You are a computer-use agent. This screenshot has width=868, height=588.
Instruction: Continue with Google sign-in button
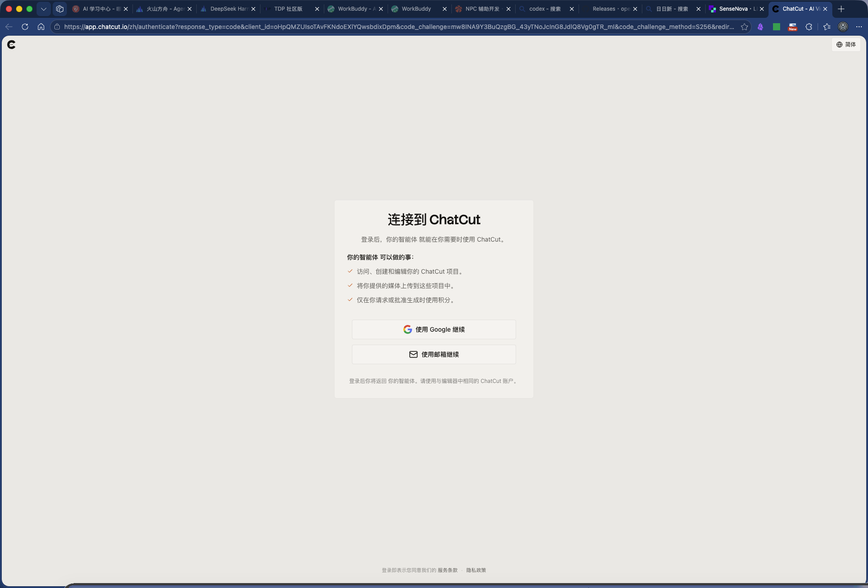point(434,329)
